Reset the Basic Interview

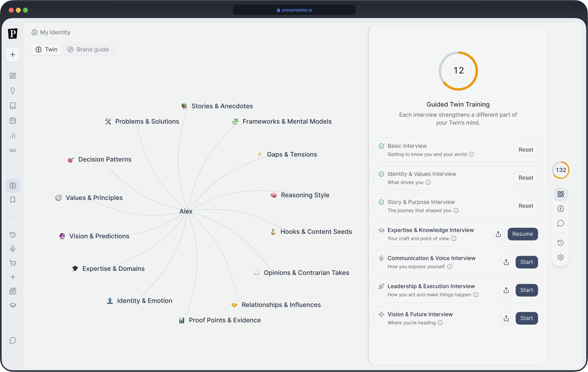(x=526, y=150)
